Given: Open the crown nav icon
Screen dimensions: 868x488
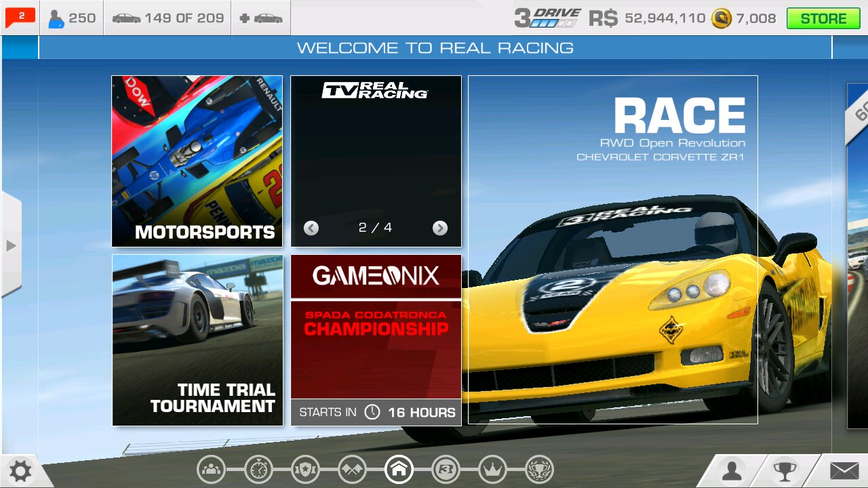Looking at the screenshot, I should pyautogui.click(x=492, y=468).
